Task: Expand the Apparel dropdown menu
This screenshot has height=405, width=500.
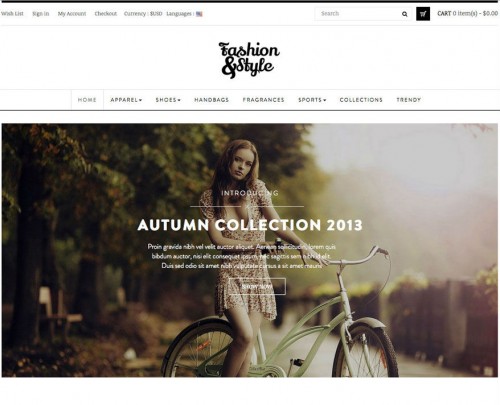Action: (x=126, y=100)
